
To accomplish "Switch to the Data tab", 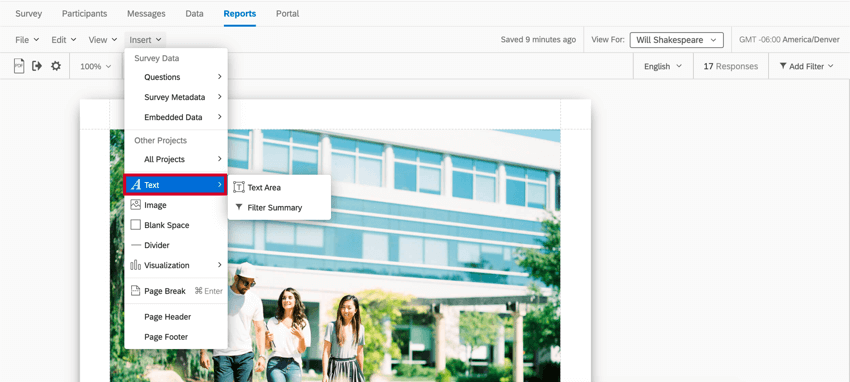I will pos(194,14).
